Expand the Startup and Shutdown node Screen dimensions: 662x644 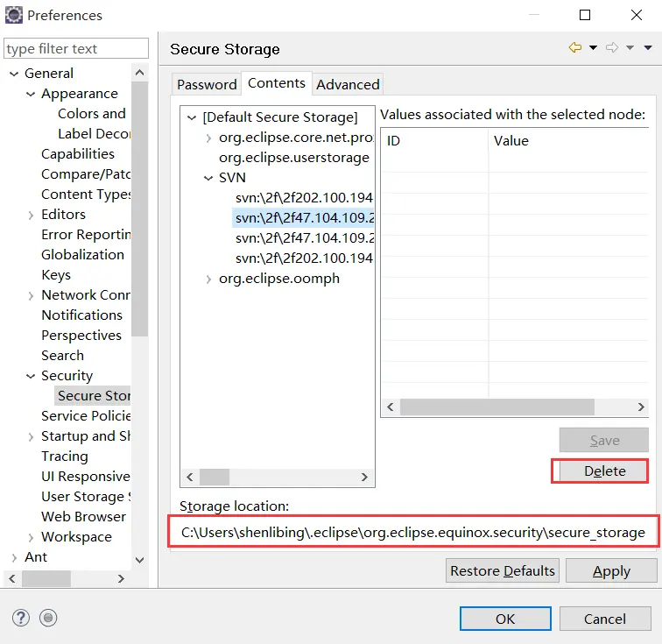(31, 437)
